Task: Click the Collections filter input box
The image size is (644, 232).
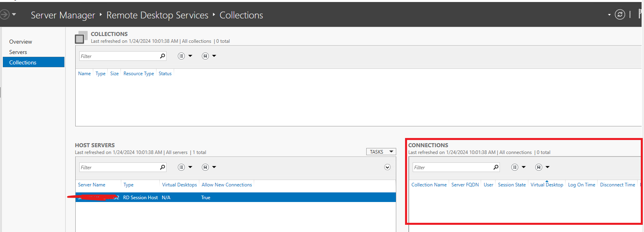Action: 122,56
